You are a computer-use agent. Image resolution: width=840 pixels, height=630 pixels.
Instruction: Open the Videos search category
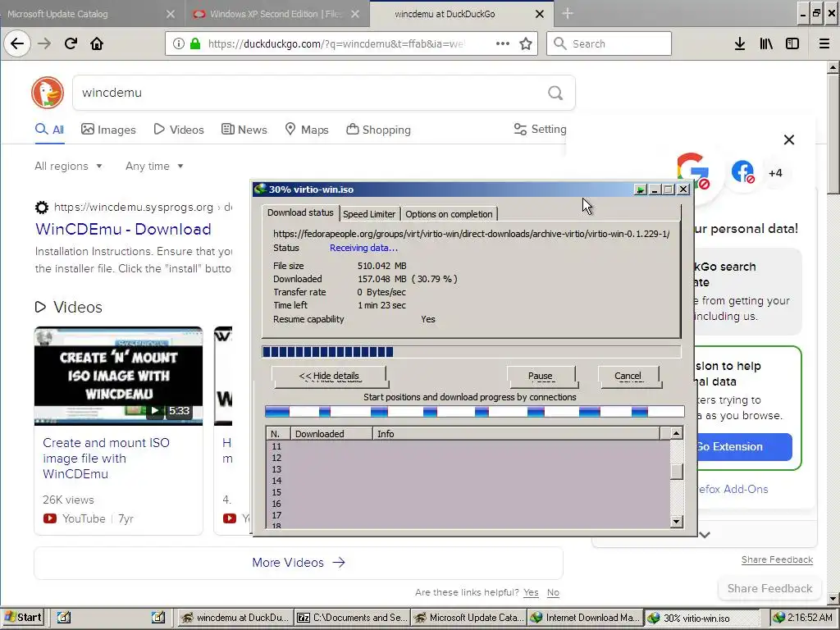179,130
